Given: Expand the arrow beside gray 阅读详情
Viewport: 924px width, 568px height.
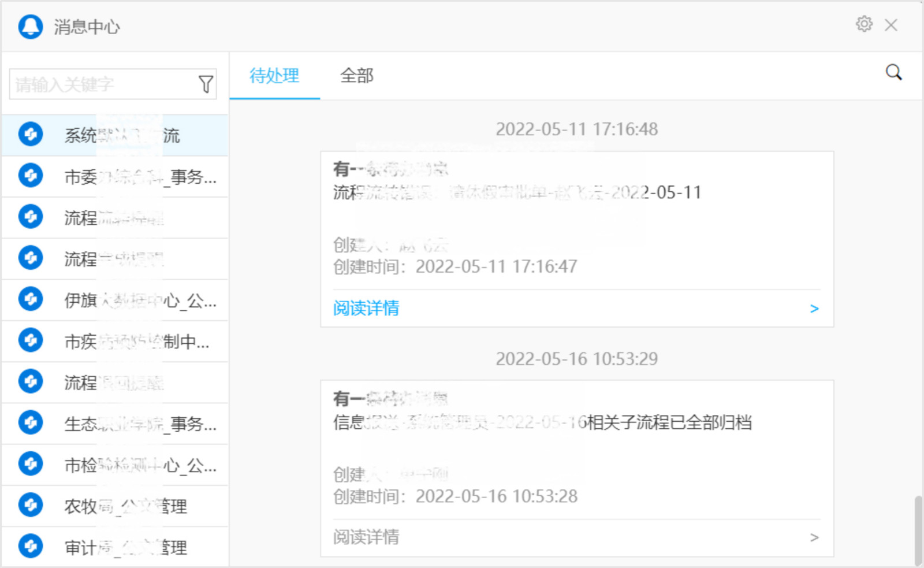Looking at the screenshot, I should coord(814,537).
